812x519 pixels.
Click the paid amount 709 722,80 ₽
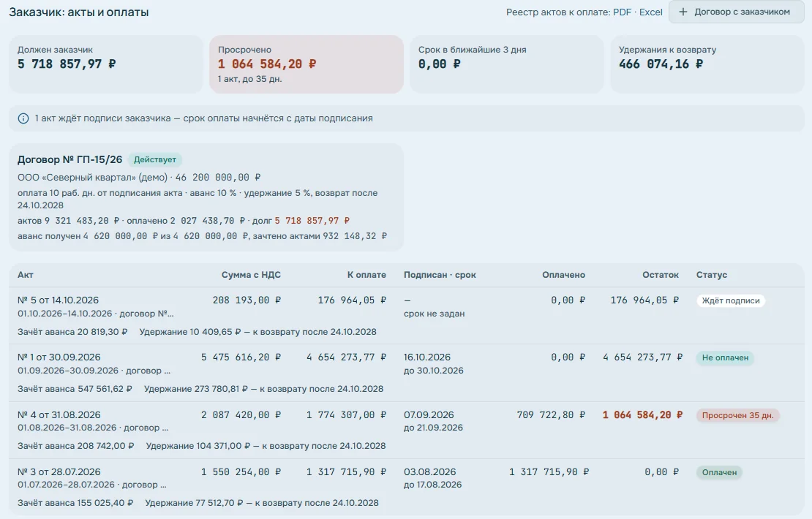[551, 415]
